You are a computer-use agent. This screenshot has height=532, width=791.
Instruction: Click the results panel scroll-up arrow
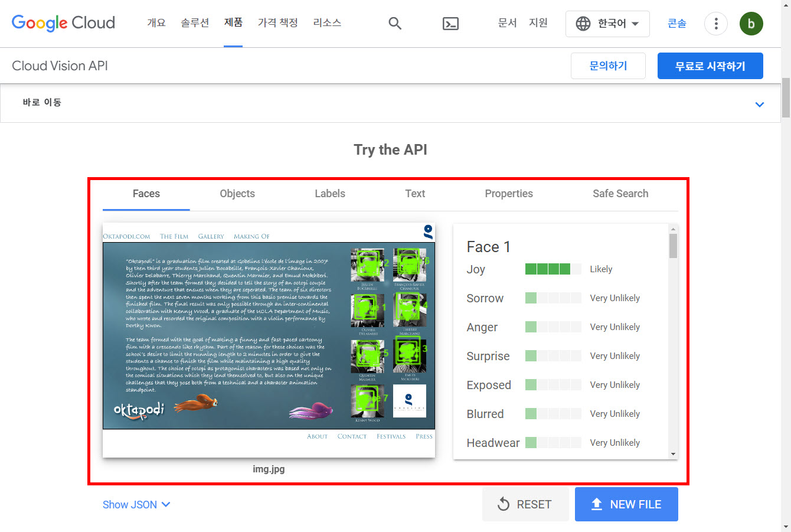[x=673, y=229]
